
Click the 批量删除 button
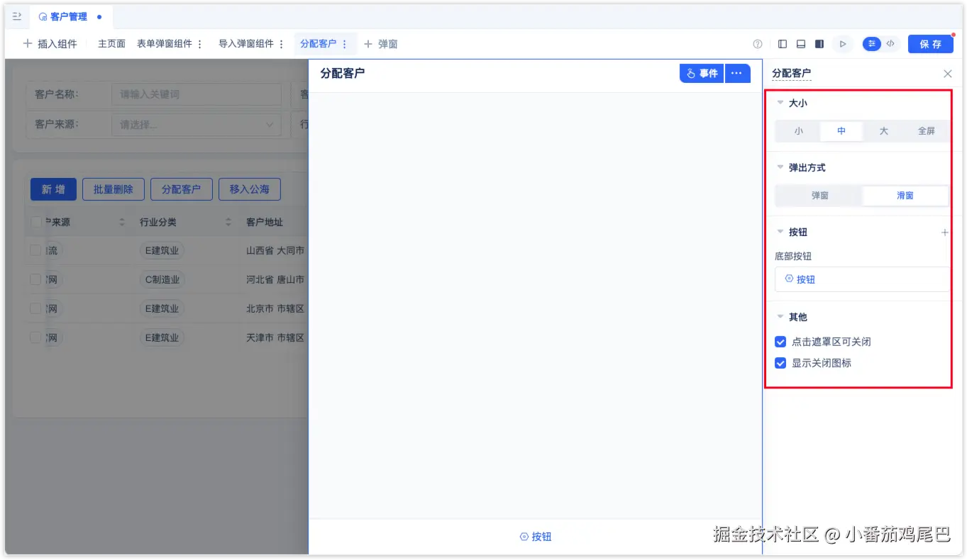click(x=114, y=189)
